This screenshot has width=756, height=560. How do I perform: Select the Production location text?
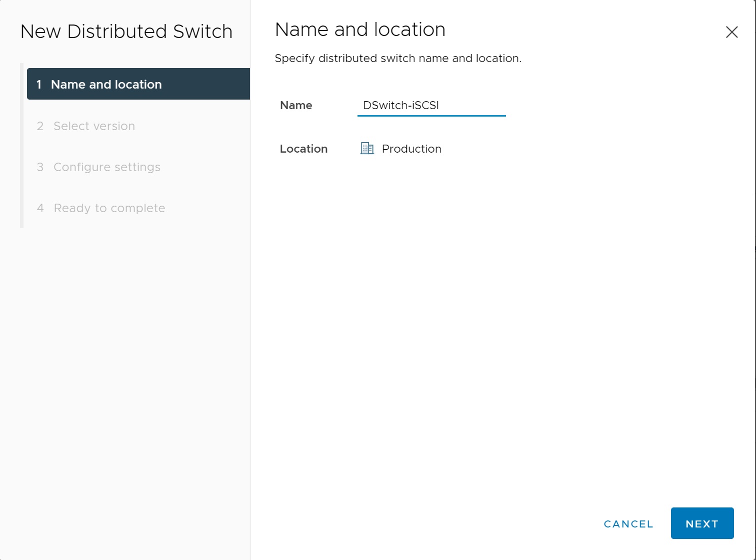click(411, 149)
